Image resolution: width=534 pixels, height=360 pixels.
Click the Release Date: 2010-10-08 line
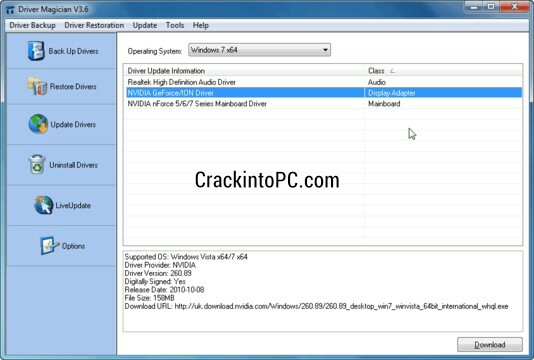coord(164,290)
